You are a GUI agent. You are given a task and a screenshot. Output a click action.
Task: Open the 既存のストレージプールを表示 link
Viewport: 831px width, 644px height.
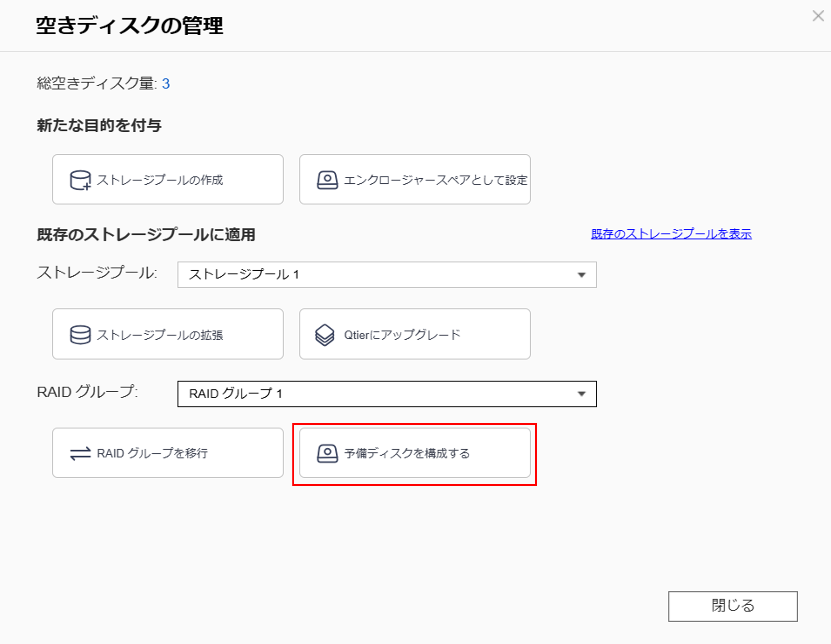[x=671, y=233]
